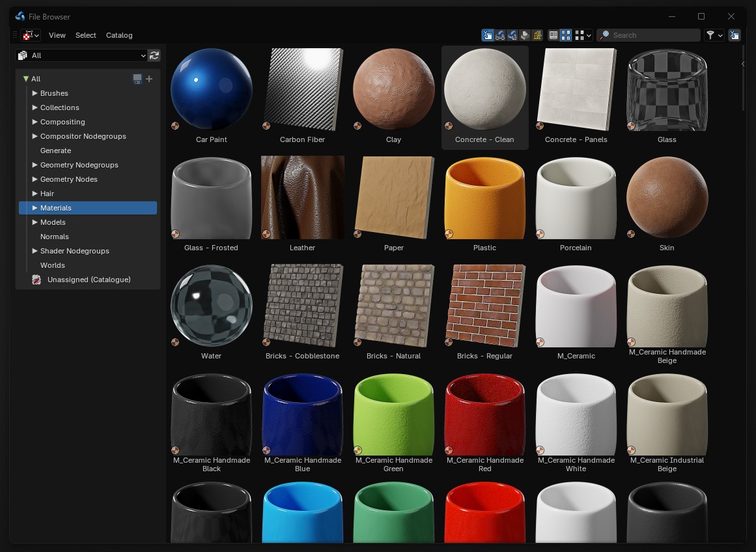
Task: Select the Carbon Fiber material thumbnail
Action: point(302,89)
